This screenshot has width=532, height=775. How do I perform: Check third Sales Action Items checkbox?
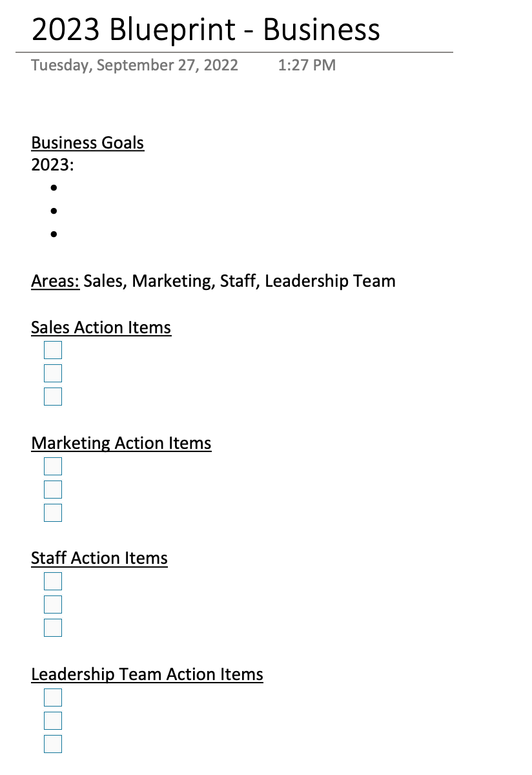[53, 397]
